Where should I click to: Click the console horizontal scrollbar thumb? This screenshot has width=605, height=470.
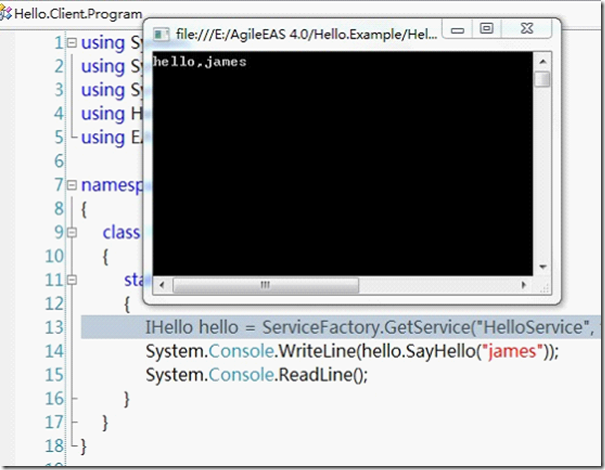pos(266,286)
